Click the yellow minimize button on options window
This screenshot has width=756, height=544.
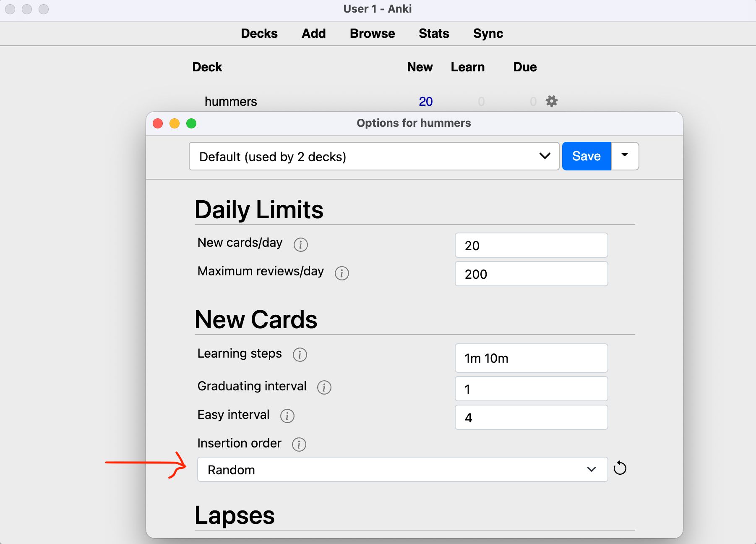(x=174, y=123)
